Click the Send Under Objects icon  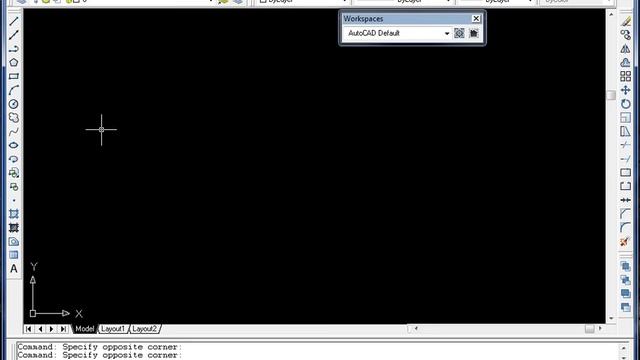(625, 307)
